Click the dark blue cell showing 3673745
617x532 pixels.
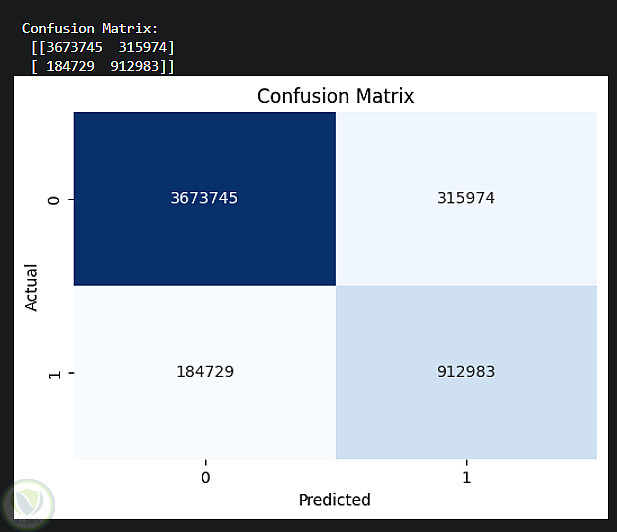[204, 198]
